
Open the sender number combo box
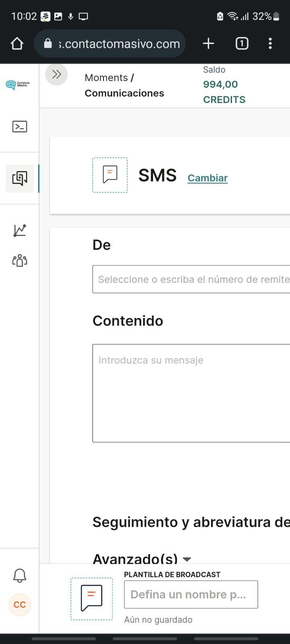pos(192,279)
